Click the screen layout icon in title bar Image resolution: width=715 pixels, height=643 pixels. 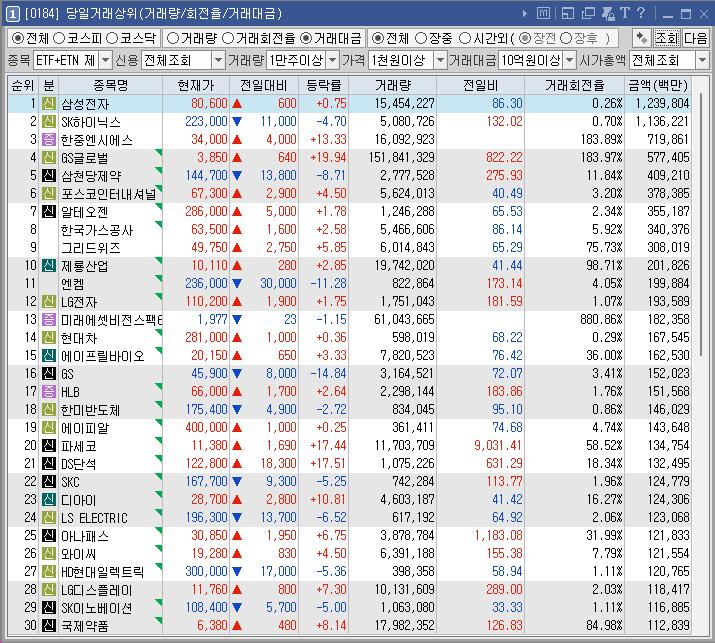568,13
